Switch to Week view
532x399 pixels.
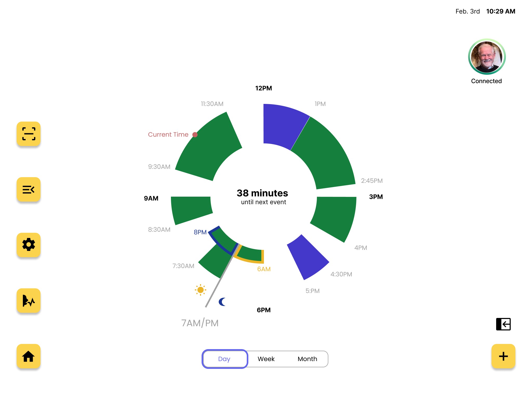point(266,359)
